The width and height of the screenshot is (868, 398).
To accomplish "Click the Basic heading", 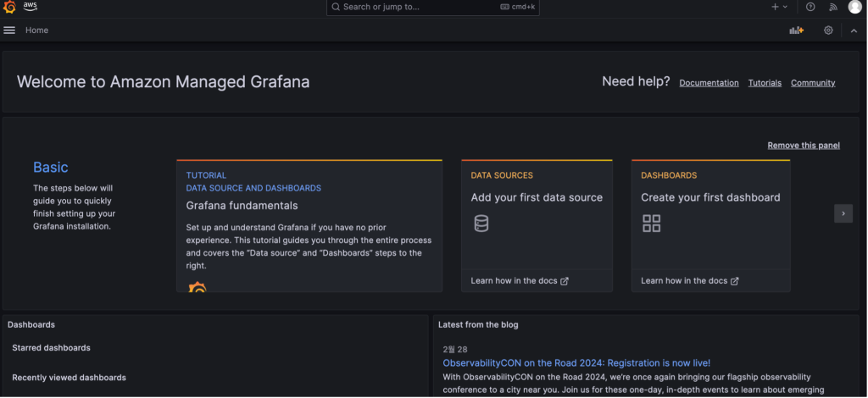I will click(x=51, y=167).
